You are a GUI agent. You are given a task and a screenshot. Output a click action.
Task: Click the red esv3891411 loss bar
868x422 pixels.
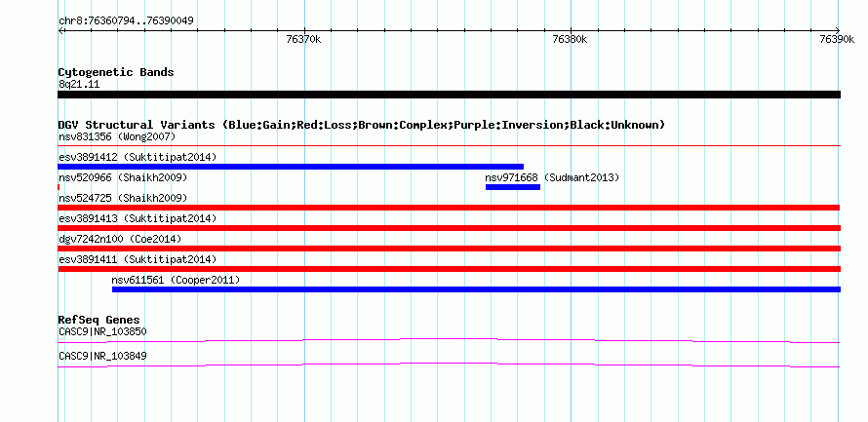click(449, 269)
